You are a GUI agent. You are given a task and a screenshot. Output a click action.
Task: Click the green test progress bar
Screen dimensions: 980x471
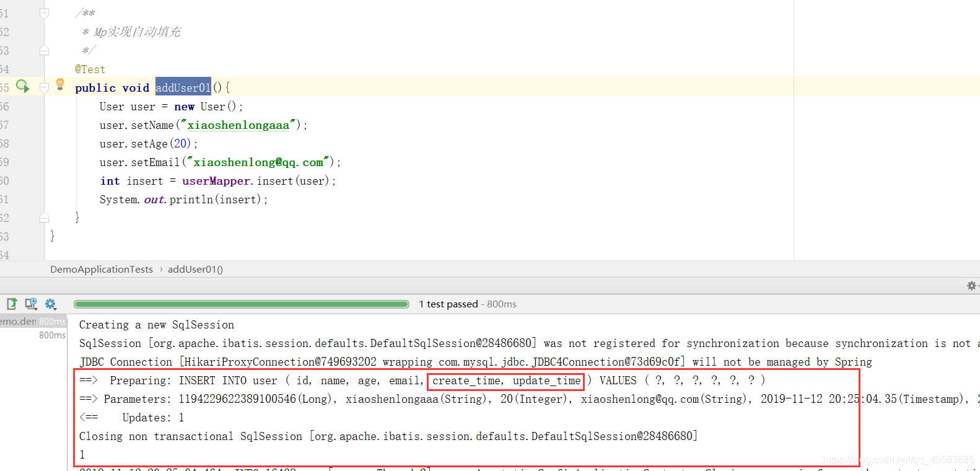coord(242,304)
